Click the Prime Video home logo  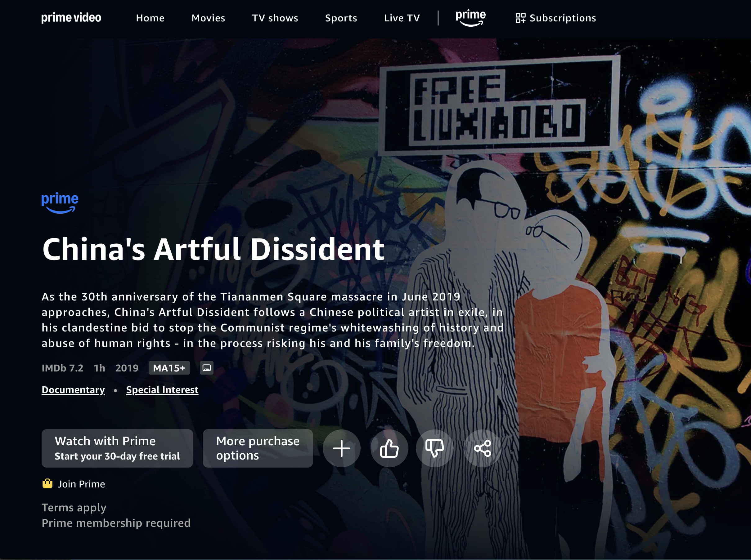[x=71, y=18]
